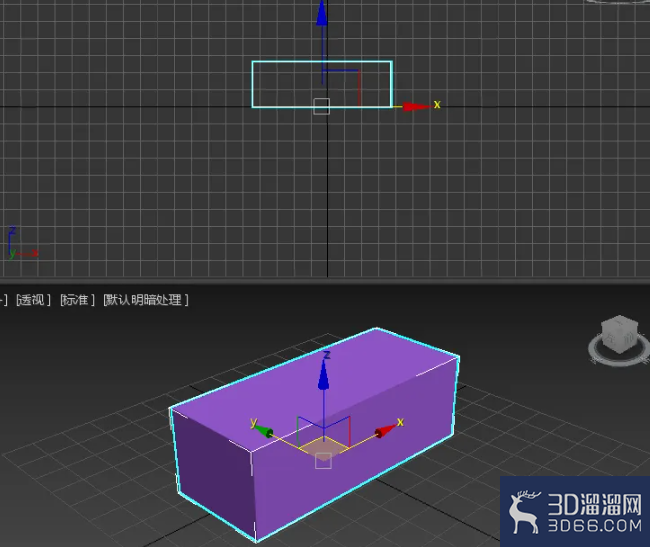Viewport: 650px width, 547px height.
Task: Select blue Z axis arrow in perspective view
Action: [323, 375]
